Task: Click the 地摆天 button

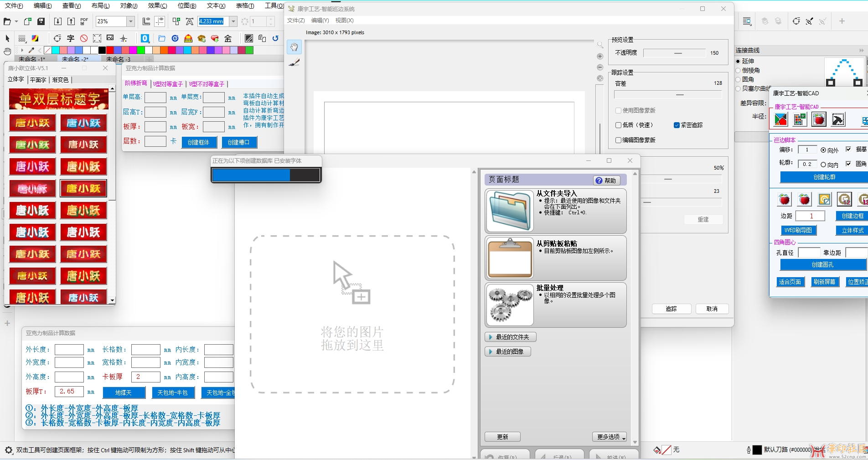Action: (x=124, y=393)
